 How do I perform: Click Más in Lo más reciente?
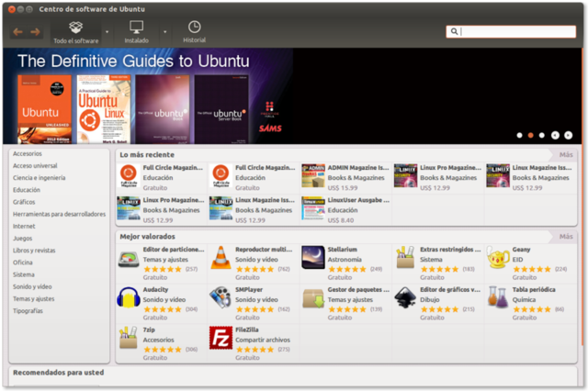566,155
